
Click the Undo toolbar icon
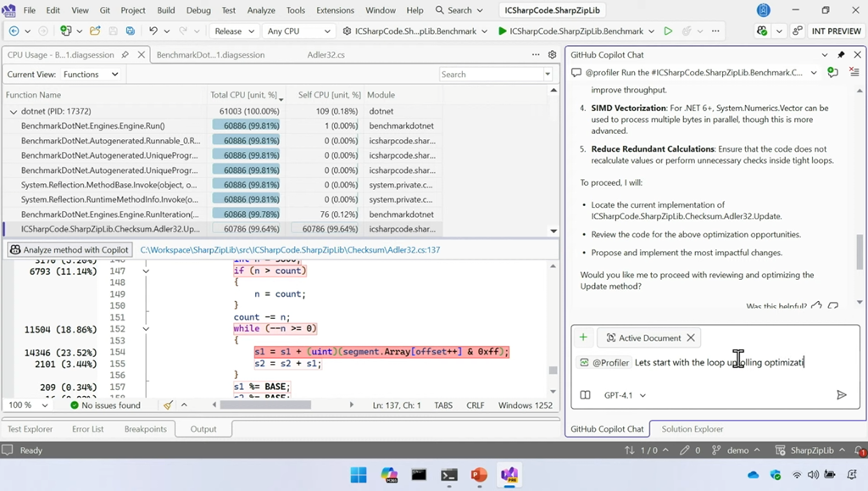(153, 31)
